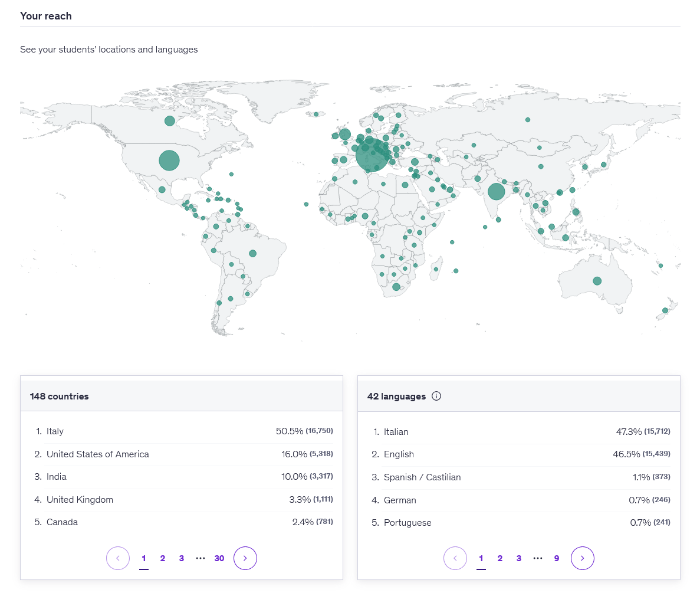Jump to page 30 of countries
This screenshot has height=606, width=700.
pyautogui.click(x=219, y=558)
